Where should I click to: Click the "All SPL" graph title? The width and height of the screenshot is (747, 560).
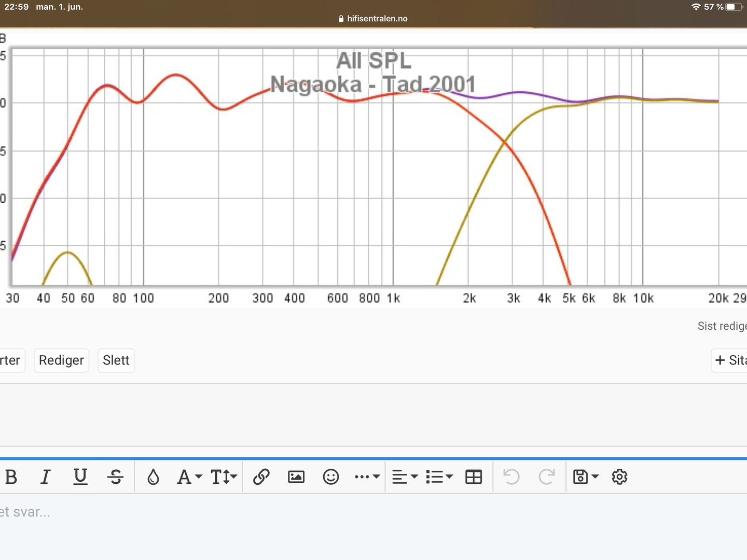point(374,61)
